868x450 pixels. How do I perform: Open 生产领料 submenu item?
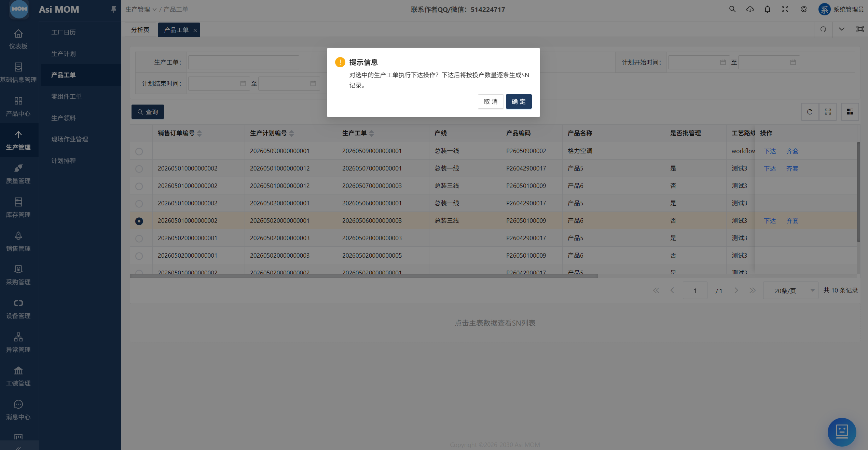click(64, 118)
